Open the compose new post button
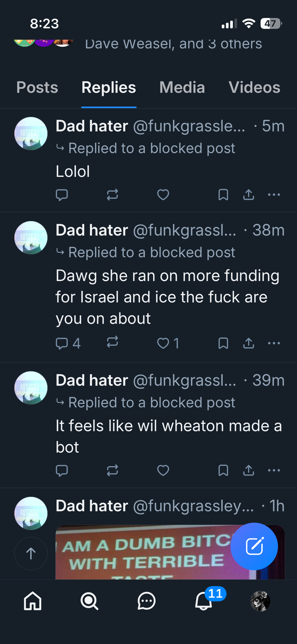This screenshot has width=297, height=644. click(x=254, y=546)
